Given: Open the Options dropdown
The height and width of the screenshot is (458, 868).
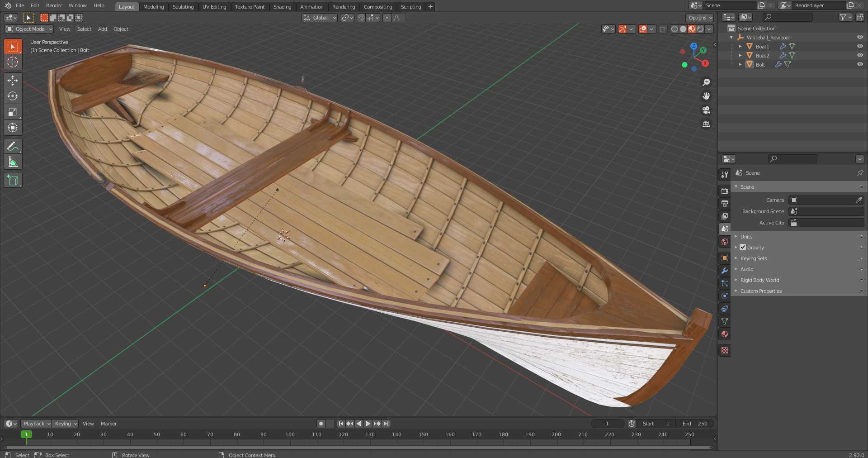Looking at the screenshot, I should tap(700, 18).
